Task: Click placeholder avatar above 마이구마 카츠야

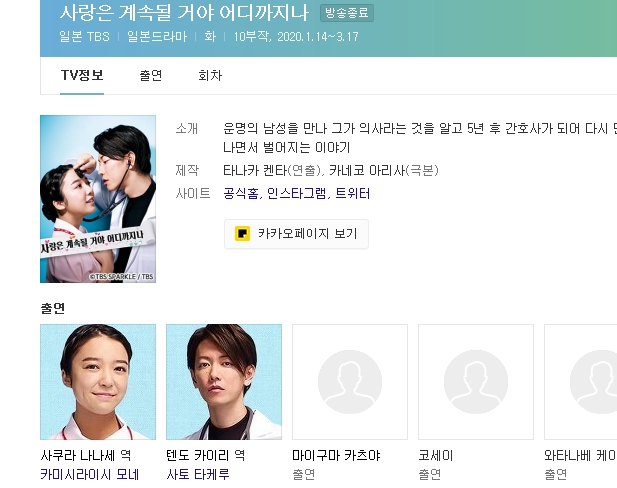Action: click(350, 382)
